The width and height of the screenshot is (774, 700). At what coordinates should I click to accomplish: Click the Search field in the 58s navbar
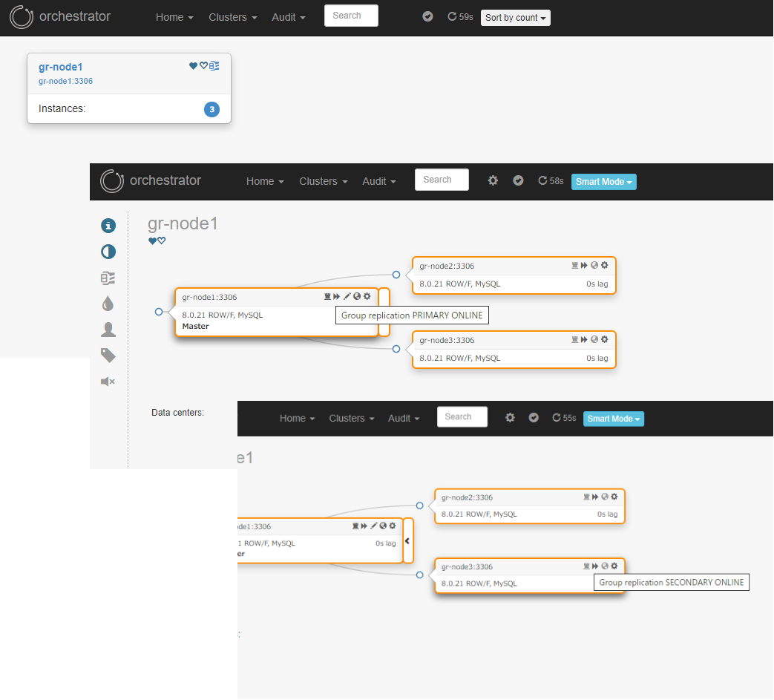442,180
